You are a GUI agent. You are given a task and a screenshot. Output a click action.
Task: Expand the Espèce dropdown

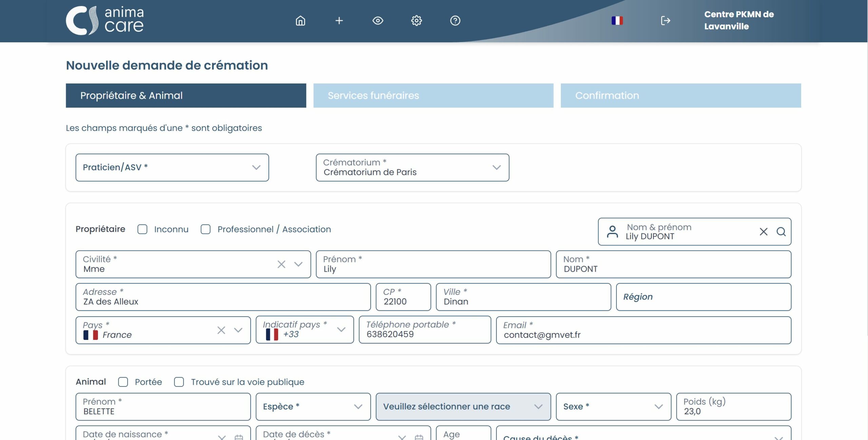(x=313, y=407)
